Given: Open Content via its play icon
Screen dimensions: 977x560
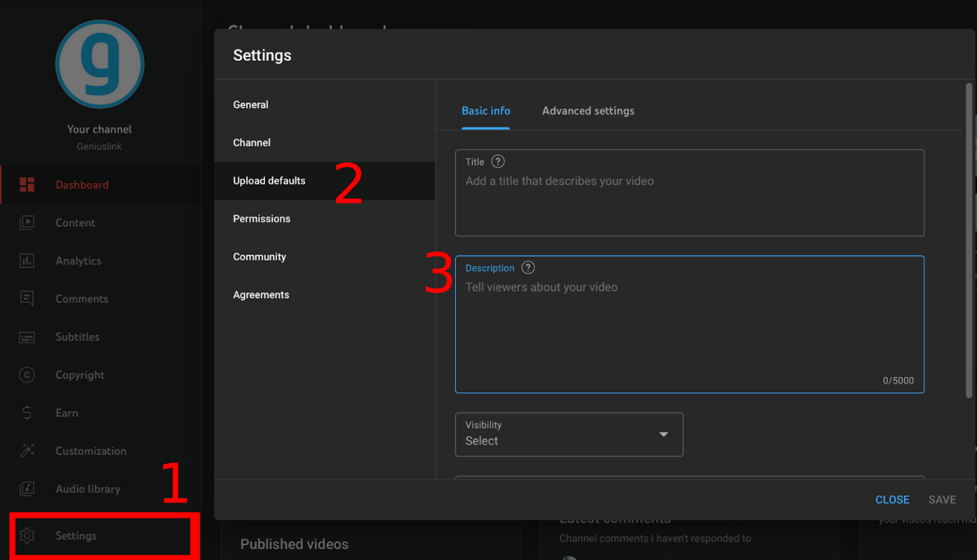Looking at the screenshot, I should point(27,223).
